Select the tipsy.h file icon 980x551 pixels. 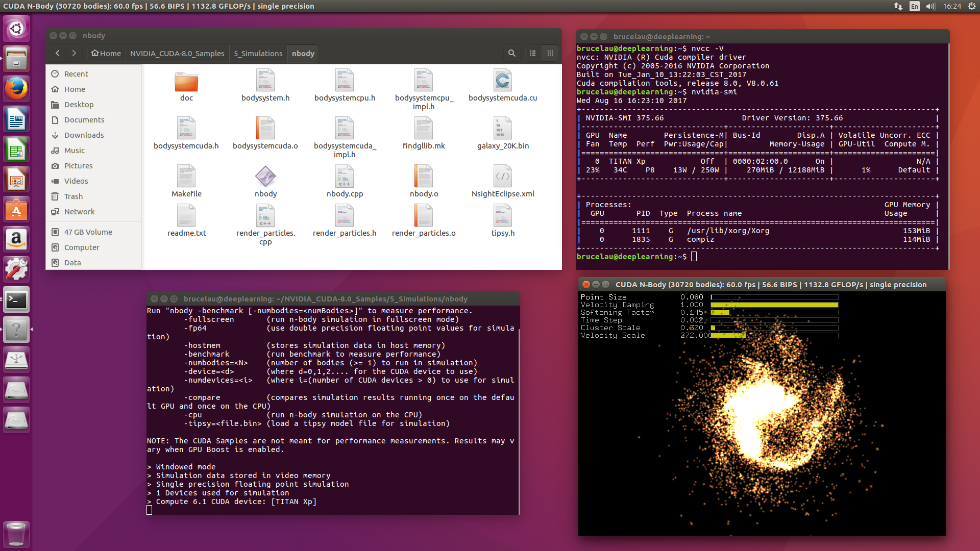[503, 216]
